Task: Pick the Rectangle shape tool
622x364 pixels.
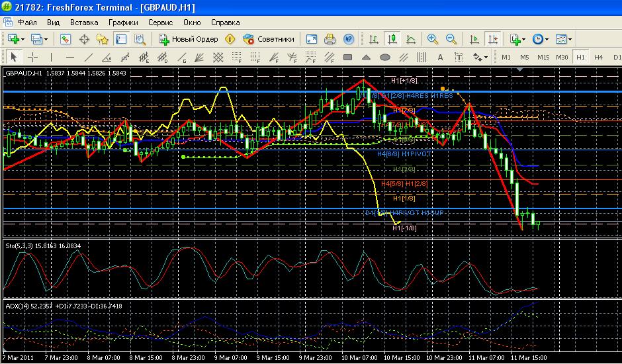Action: [347, 58]
